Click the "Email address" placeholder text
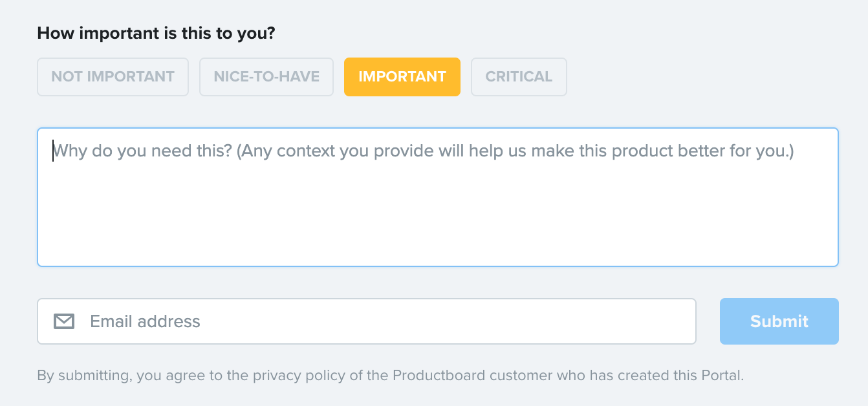This screenshot has width=868, height=406. click(145, 321)
